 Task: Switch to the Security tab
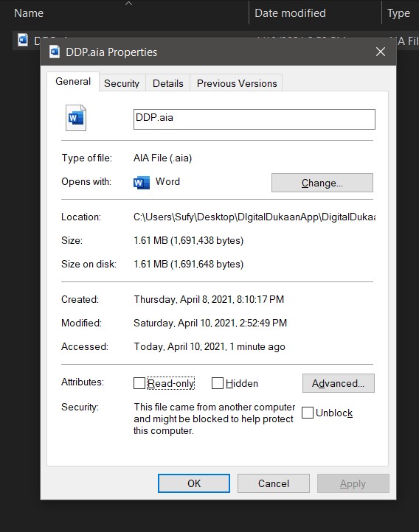click(x=122, y=83)
